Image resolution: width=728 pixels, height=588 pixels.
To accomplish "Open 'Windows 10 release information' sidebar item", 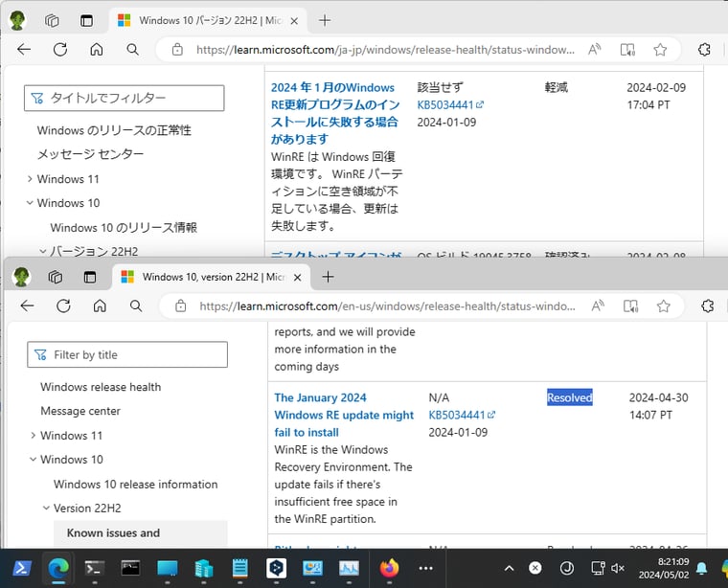I will [x=136, y=484].
